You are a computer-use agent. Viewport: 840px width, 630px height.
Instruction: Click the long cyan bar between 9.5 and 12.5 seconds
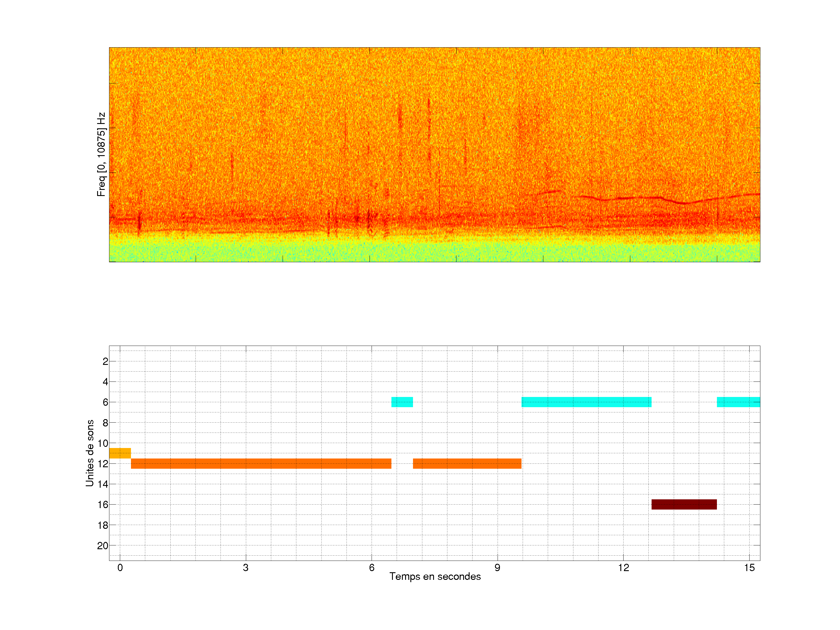coord(586,402)
